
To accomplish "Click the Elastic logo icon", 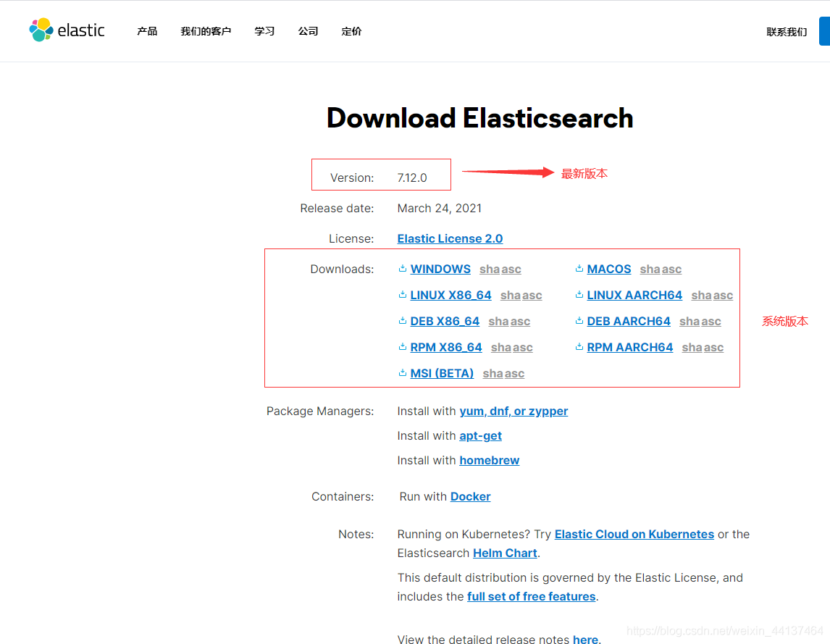I will click(x=41, y=30).
